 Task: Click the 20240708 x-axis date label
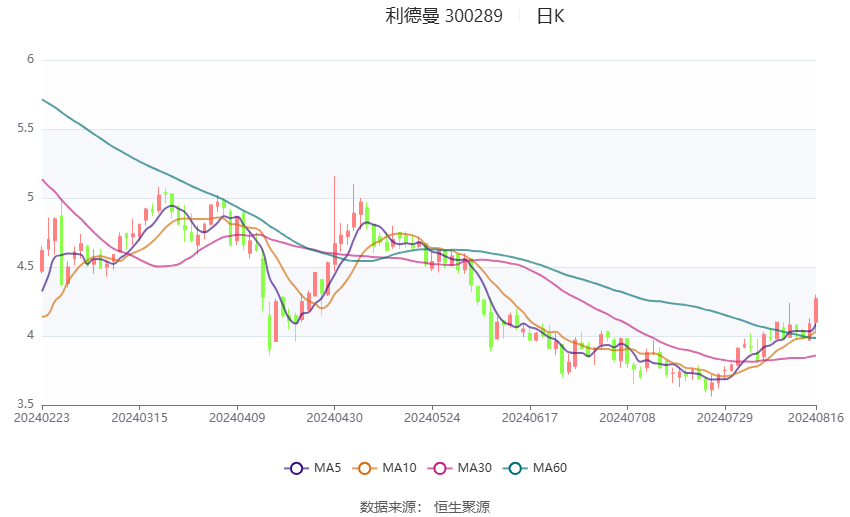pos(627,418)
